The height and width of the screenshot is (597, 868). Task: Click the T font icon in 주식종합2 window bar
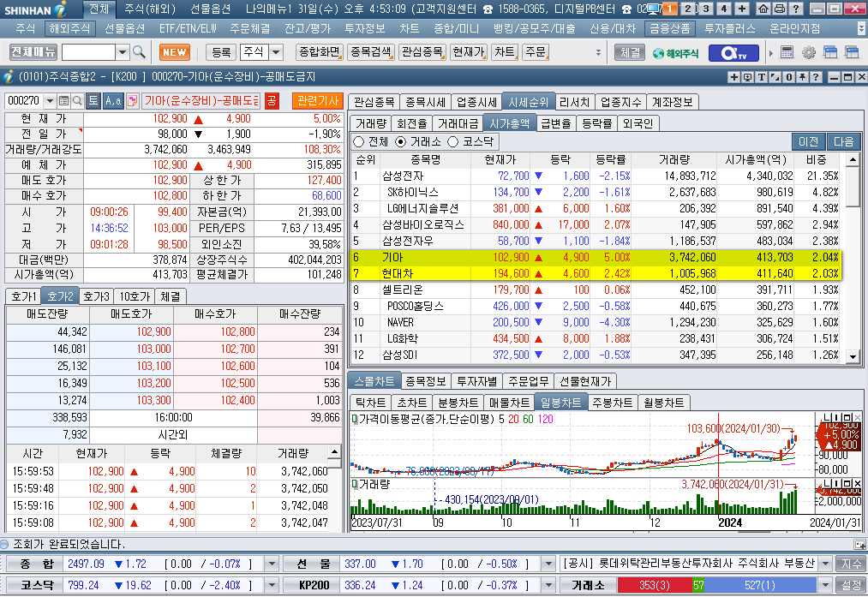pyautogui.click(x=761, y=77)
